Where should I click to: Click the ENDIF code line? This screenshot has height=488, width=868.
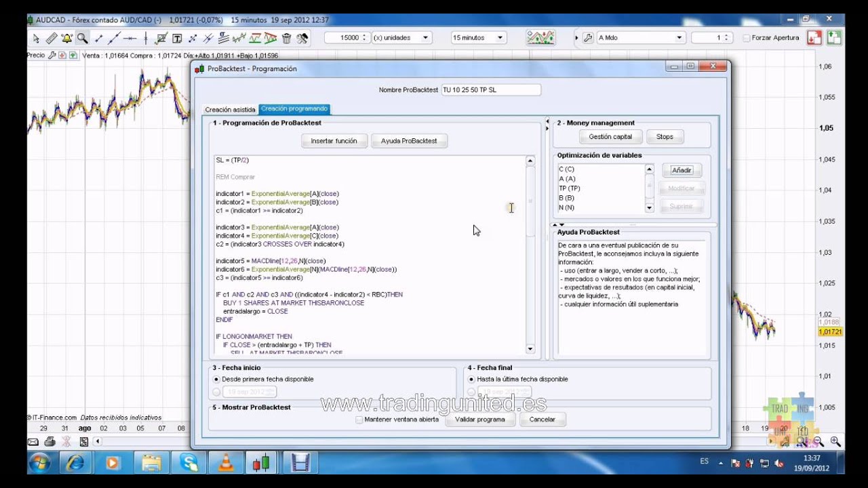pyautogui.click(x=224, y=320)
